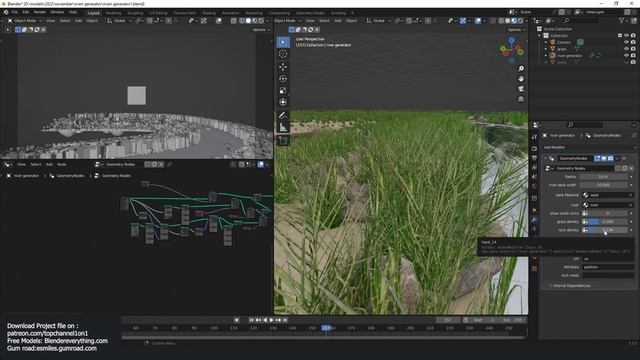Play the animation in reverse
The width and height of the screenshot is (640, 360).
[x=265, y=320]
